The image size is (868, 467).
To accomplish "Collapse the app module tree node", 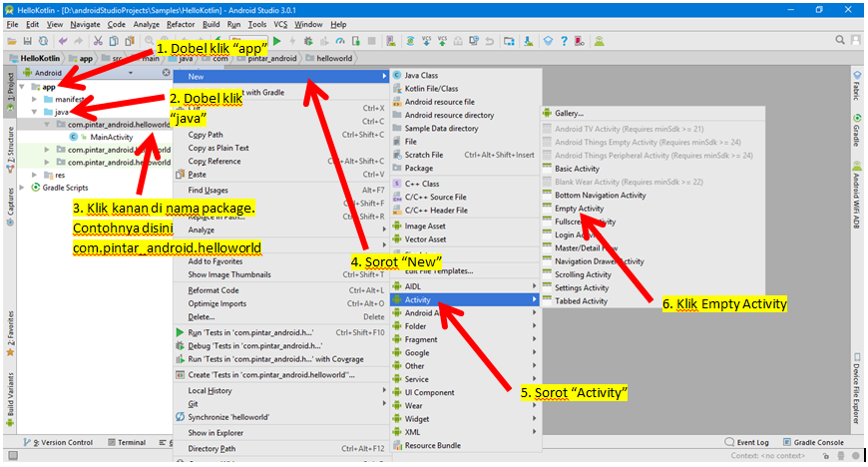I will 22,87.
